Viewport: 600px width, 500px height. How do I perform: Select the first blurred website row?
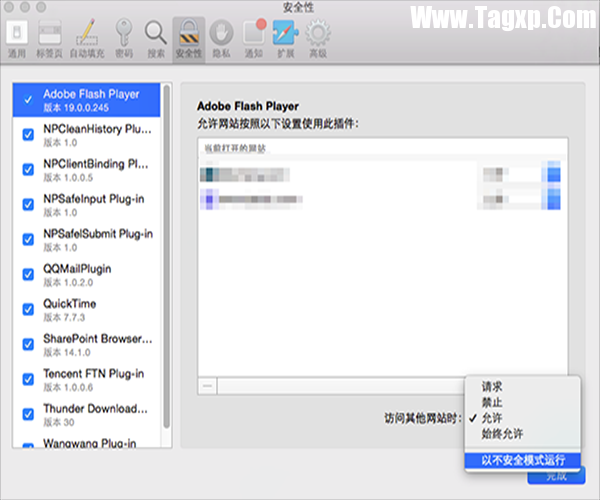point(382,174)
